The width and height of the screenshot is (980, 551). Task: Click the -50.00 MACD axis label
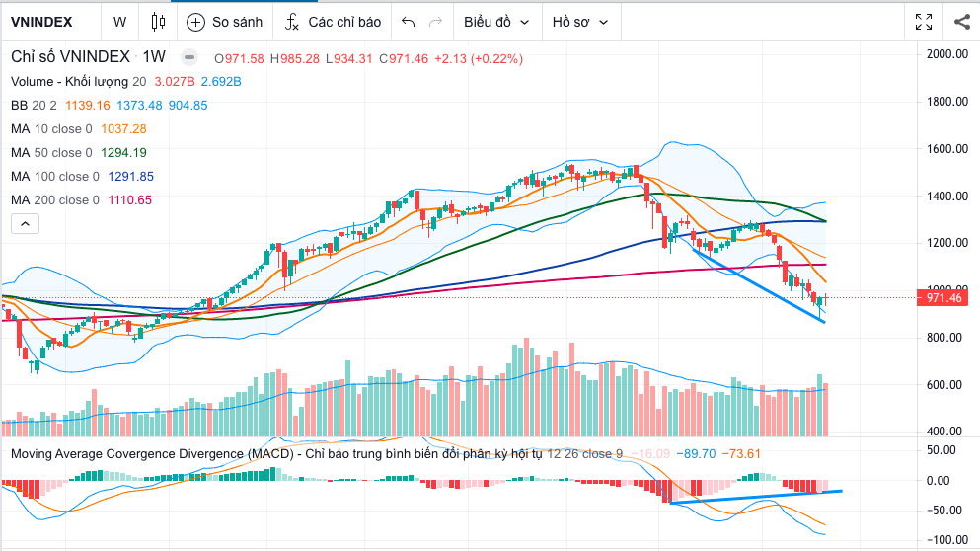click(x=943, y=511)
